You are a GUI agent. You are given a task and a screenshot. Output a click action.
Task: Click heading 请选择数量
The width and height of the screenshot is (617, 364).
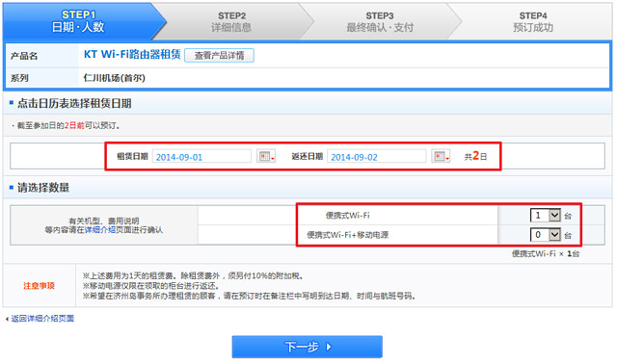pos(43,188)
